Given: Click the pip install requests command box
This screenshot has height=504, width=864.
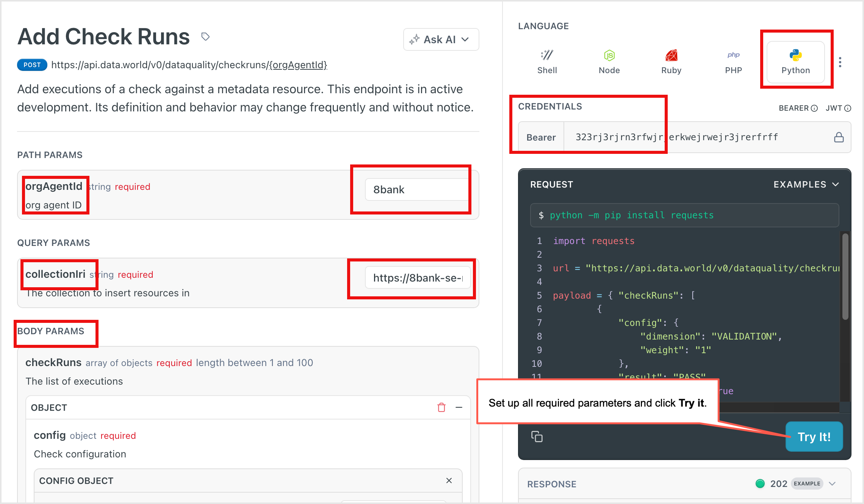Looking at the screenshot, I should [x=684, y=215].
